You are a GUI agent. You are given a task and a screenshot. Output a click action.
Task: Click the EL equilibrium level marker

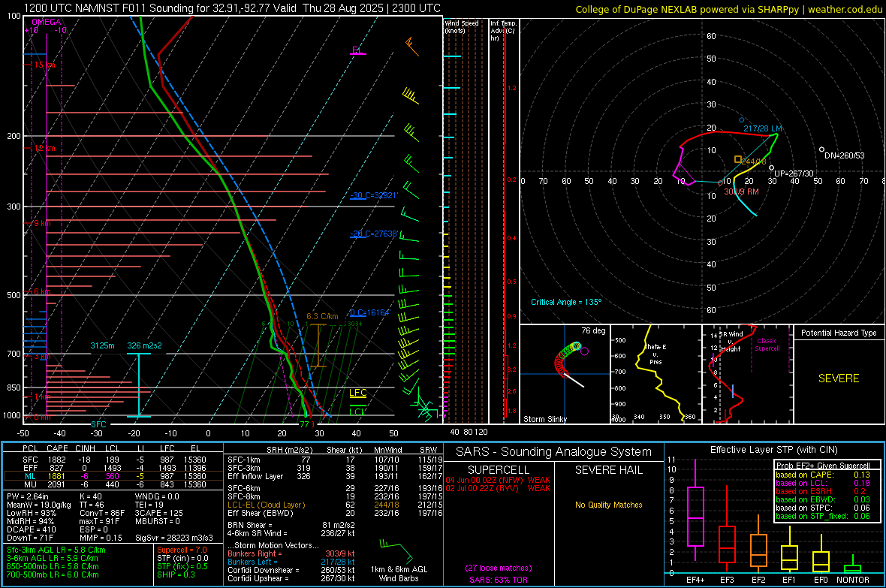click(x=357, y=50)
